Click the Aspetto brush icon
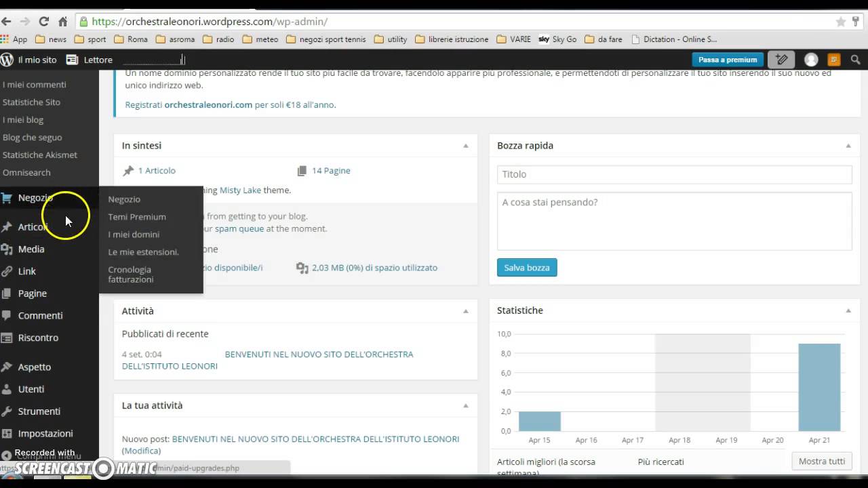This screenshot has height=488, width=868. click(7, 367)
